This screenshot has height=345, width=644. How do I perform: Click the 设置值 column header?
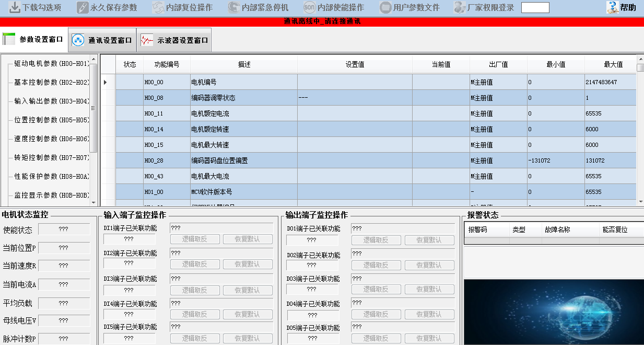click(x=355, y=65)
